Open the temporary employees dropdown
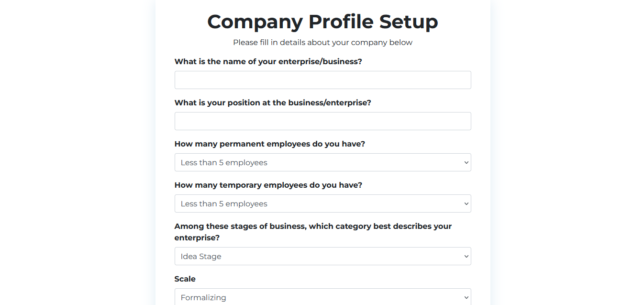 point(322,203)
